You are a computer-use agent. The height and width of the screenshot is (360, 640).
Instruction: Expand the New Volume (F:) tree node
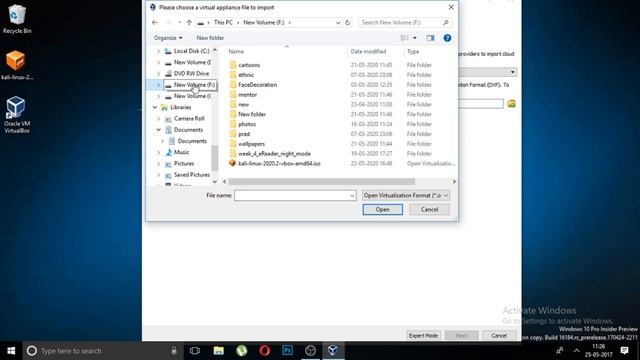click(x=158, y=85)
